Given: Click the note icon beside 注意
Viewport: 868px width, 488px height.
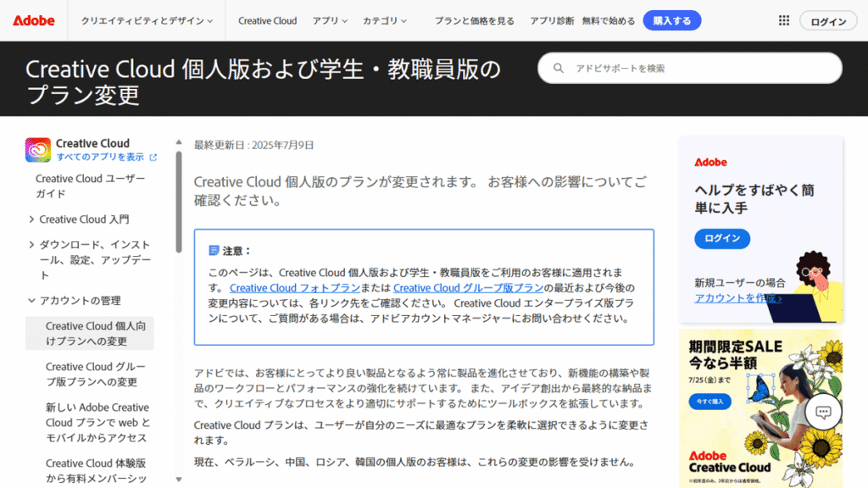Looking at the screenshot, I should tap(214, 251).
